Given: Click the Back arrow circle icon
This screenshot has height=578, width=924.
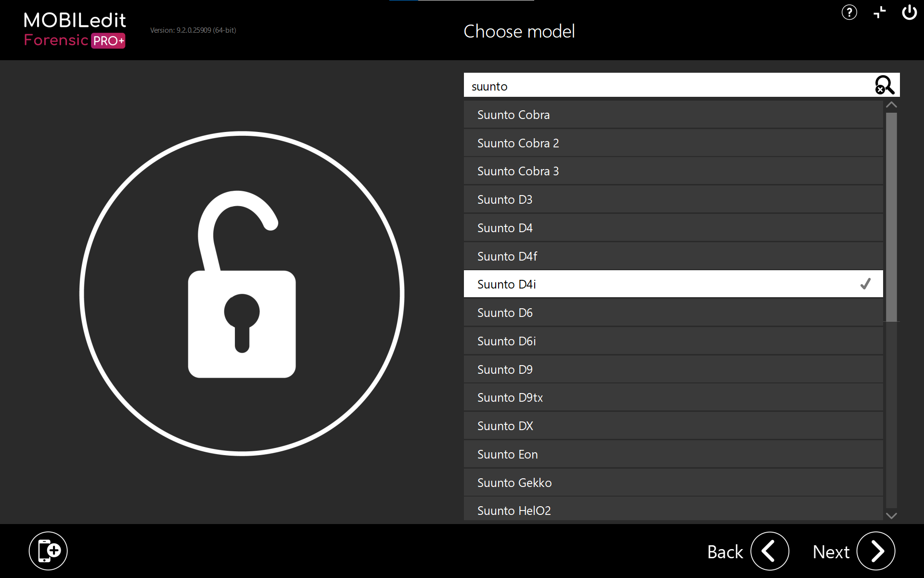Looking at the screenshot, I should point(770,551).
